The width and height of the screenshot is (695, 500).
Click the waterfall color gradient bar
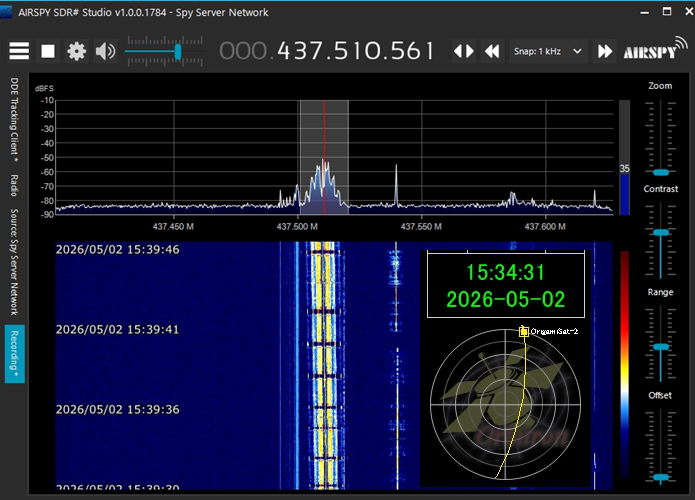[x=625, y=364]
